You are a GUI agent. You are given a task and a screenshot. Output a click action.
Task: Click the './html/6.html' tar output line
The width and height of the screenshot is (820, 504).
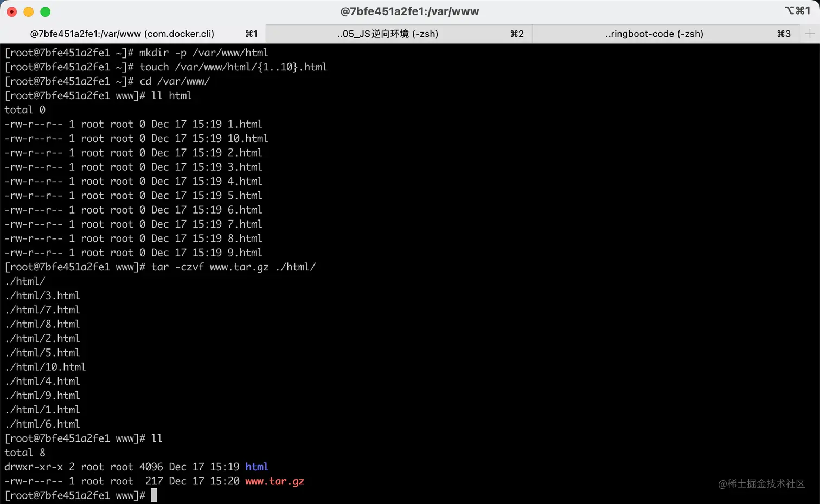pos(42,424)
